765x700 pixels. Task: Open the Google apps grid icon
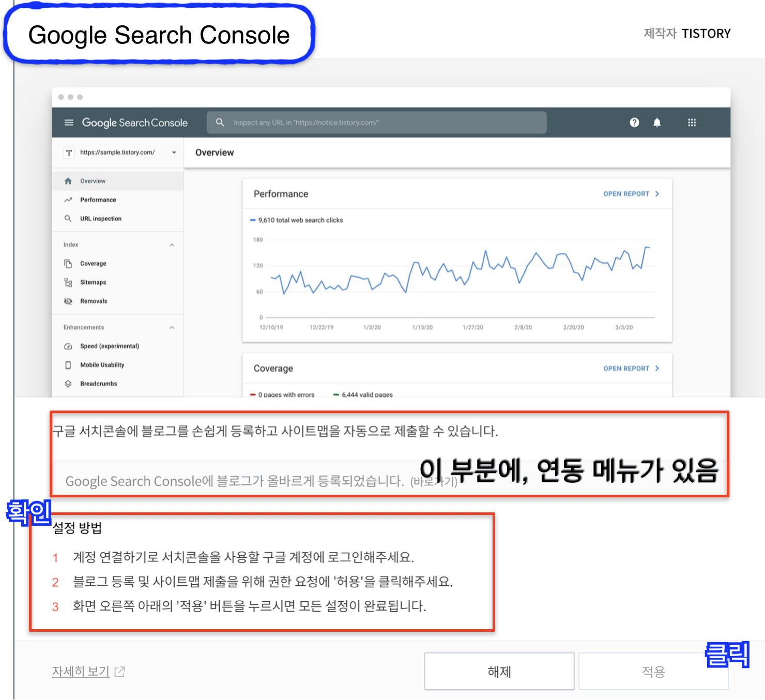(x=692, y=123)
